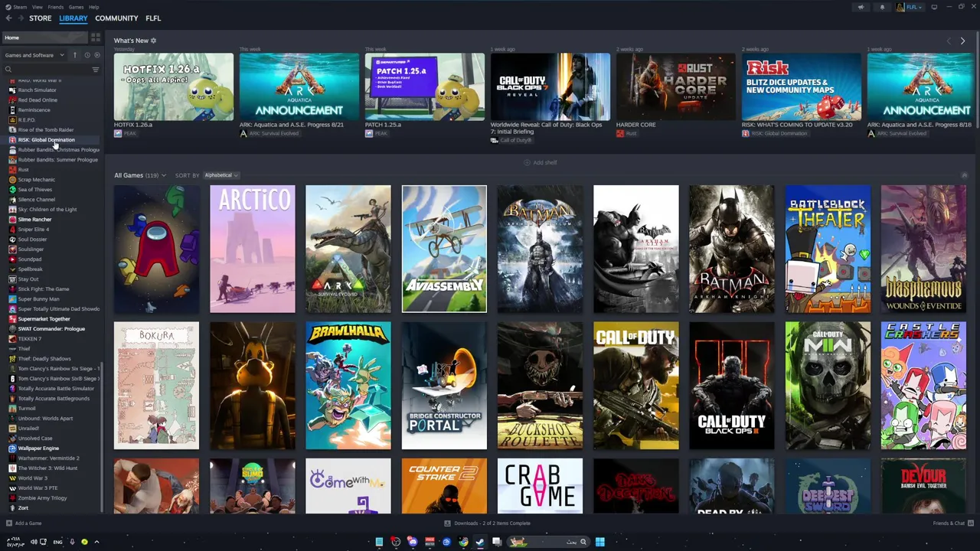Click the Add shelf button
The width and height of the screenshot is (980, 551).
[541, 162]
